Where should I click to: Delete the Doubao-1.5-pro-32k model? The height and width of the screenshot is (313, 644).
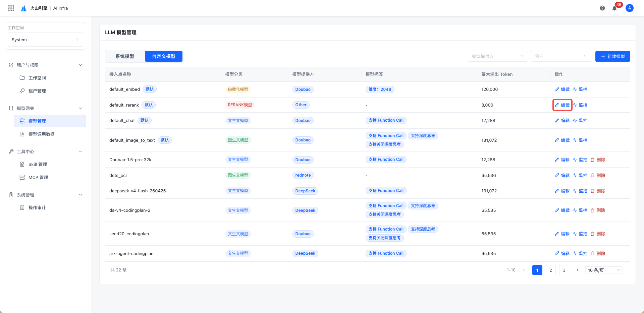[598, 160]
